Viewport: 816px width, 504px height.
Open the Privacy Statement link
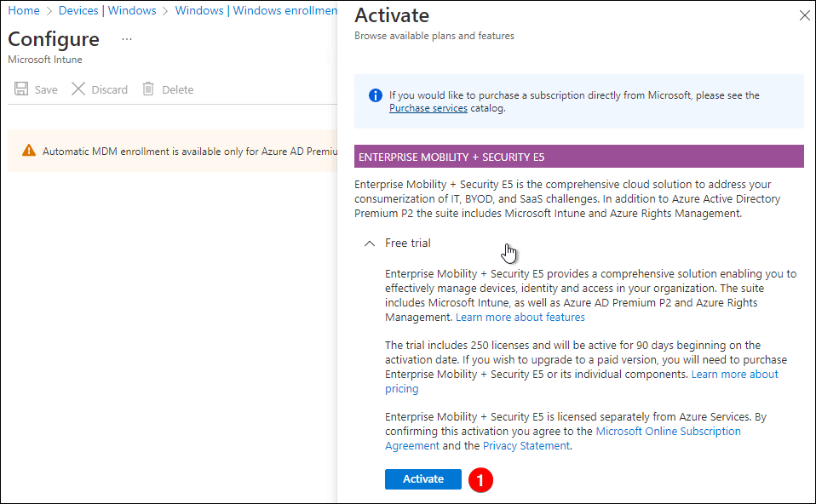(x=526, y=446)
